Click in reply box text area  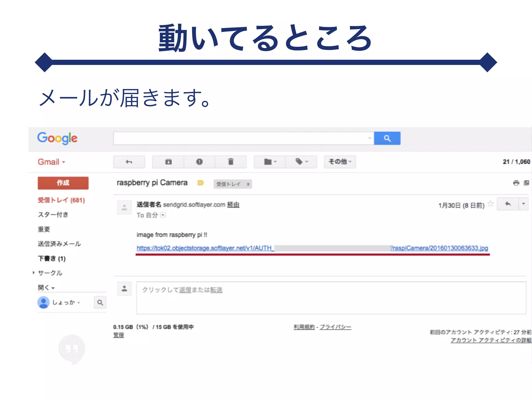point(331,298)
